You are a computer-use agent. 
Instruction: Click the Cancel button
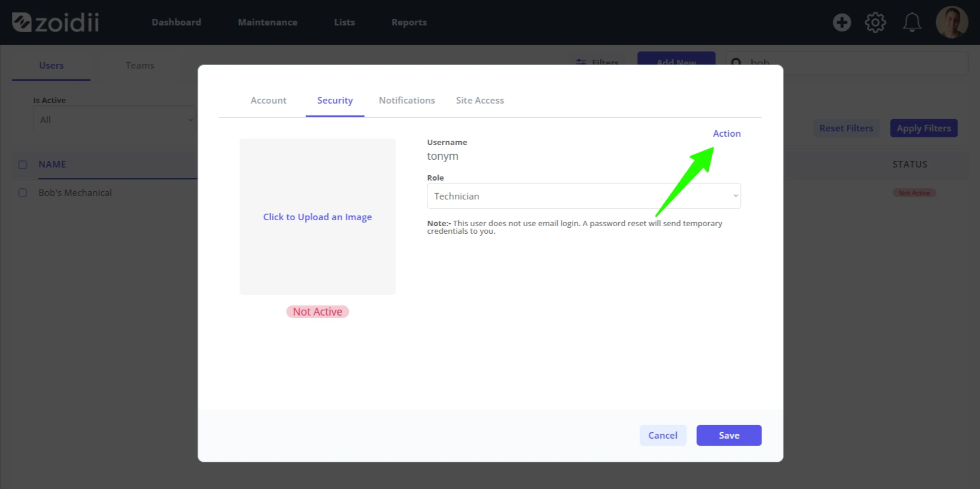(x=663, y=435)
